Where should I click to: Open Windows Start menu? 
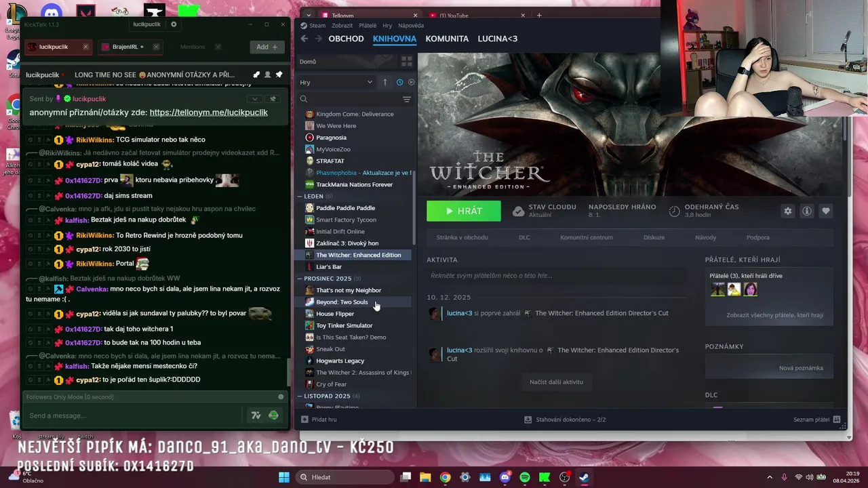(284, 477)
